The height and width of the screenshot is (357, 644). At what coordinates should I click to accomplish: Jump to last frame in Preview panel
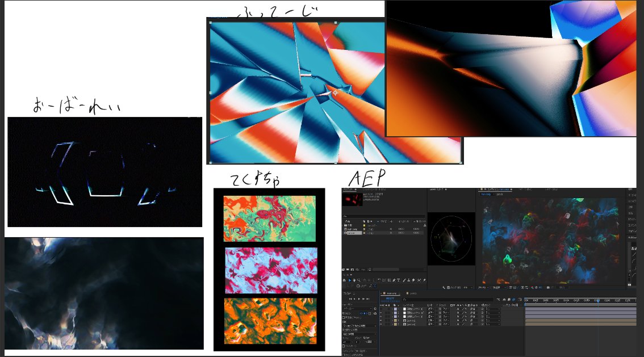367,299
